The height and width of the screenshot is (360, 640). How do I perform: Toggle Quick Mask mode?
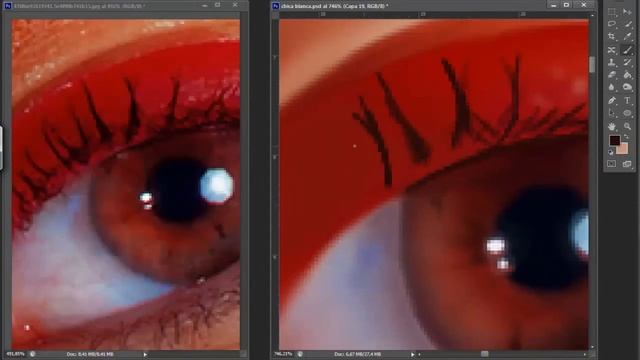pos(611,164)
